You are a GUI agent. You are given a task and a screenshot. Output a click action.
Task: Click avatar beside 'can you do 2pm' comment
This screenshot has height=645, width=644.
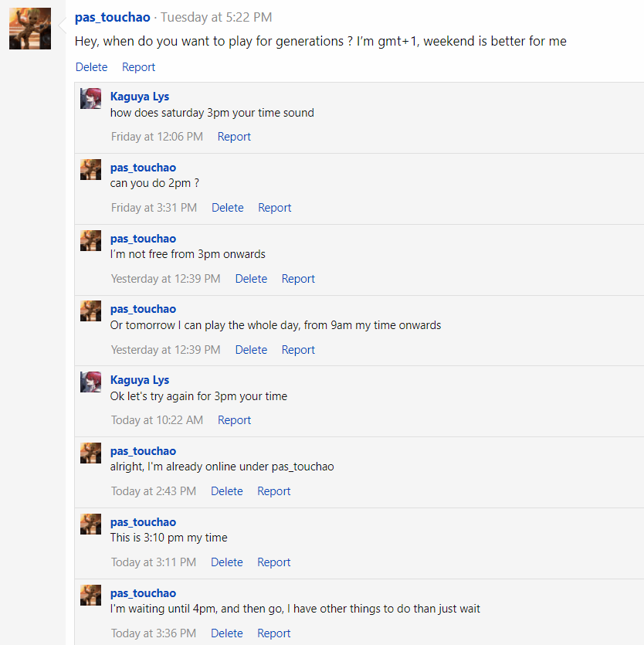point(91,170)
